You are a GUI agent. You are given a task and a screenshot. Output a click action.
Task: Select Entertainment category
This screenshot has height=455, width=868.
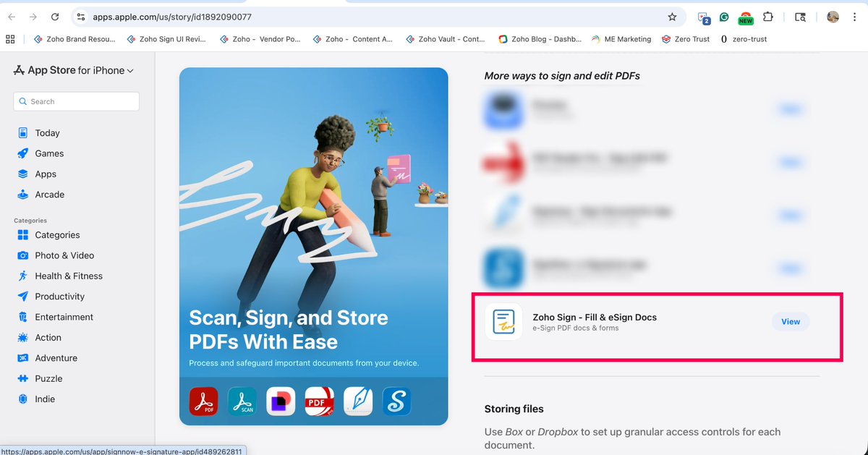point(55,317)
